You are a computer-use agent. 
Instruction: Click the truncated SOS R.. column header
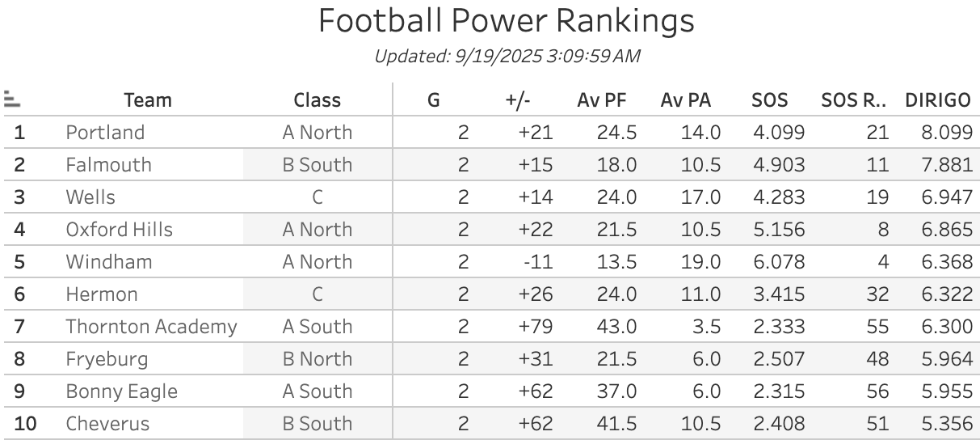click(854, 100)
